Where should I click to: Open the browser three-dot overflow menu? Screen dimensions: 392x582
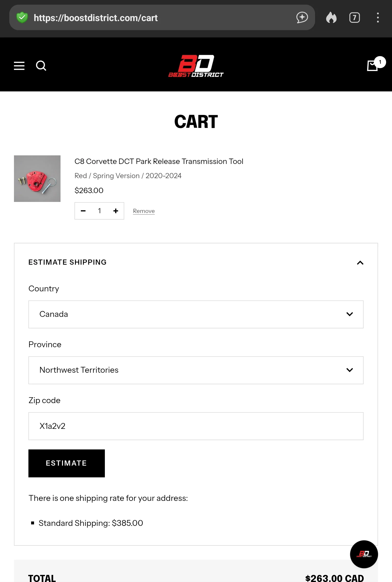click(378, 18)
